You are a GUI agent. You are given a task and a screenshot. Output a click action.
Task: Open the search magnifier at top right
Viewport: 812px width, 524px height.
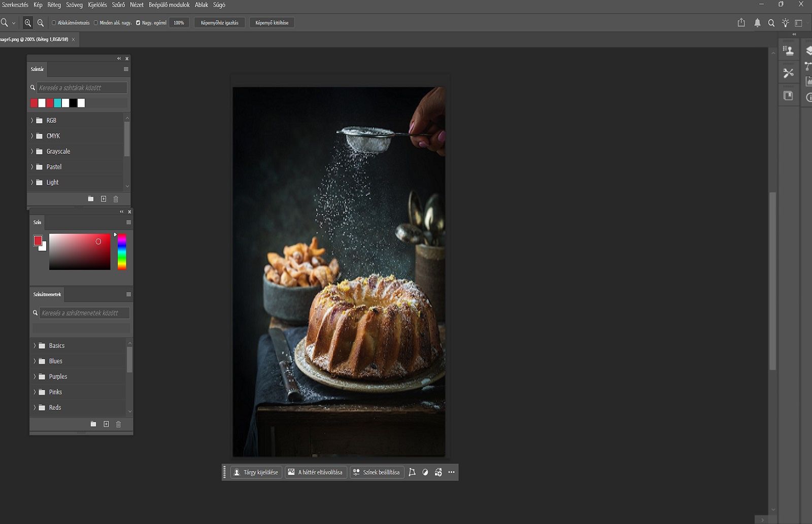pos(771,23)
